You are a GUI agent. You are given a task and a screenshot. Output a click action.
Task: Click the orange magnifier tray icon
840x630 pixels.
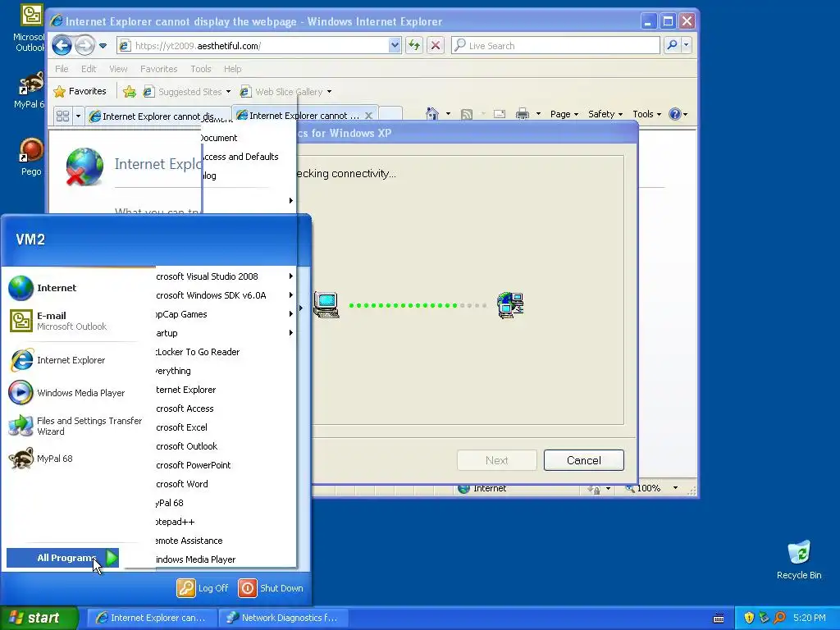tap(779, 618)
